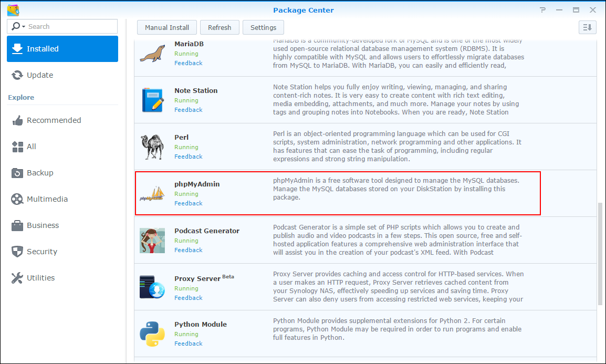
Task: Click the Security shield icon
Action: click(x=17, y=252)
